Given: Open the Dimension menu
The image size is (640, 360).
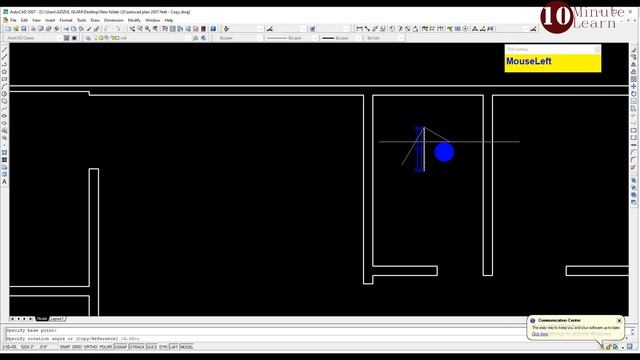Looking at the screenshot, I should (x=113, y=20).
